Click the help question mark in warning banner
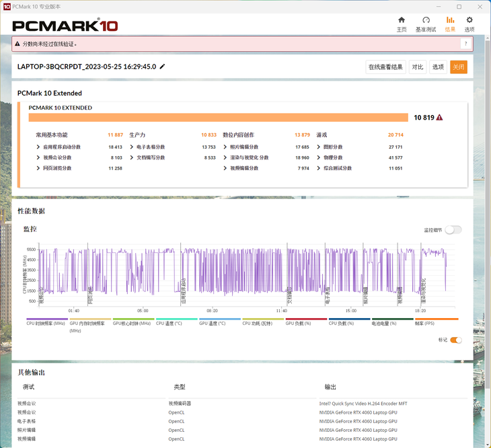 465,44
